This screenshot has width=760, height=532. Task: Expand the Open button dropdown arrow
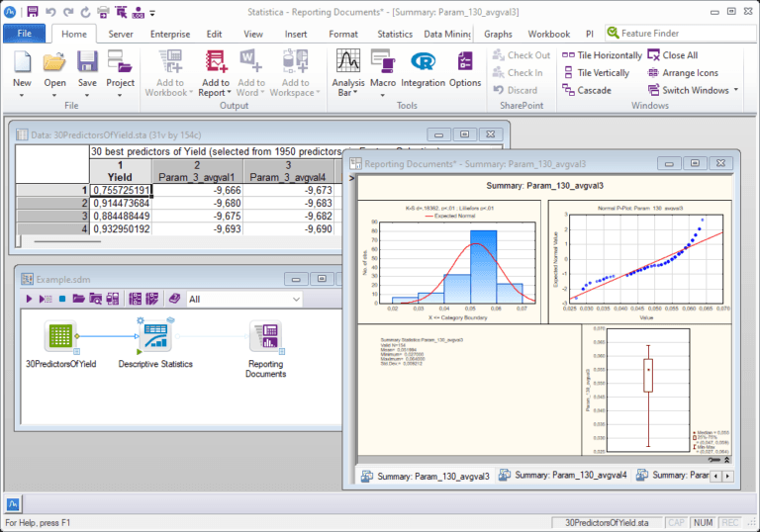[x=54, y=95]
